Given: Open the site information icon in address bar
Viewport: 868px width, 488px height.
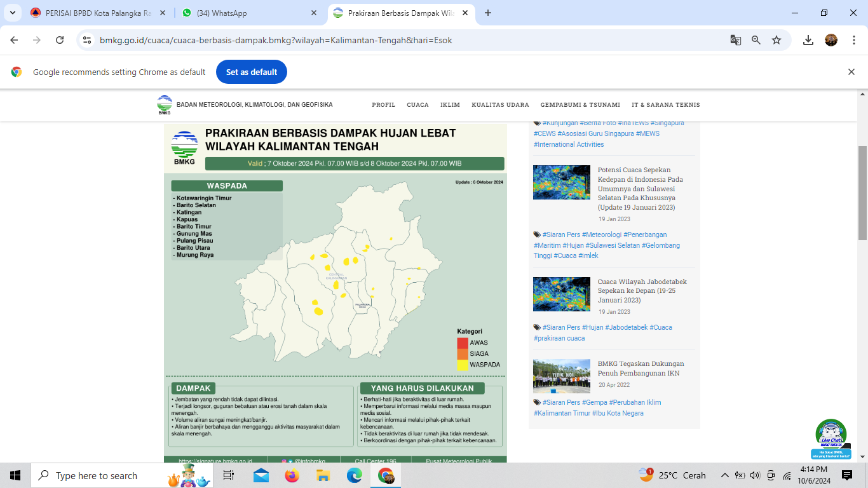Looking at the screenshot, I should pos(87,40).
